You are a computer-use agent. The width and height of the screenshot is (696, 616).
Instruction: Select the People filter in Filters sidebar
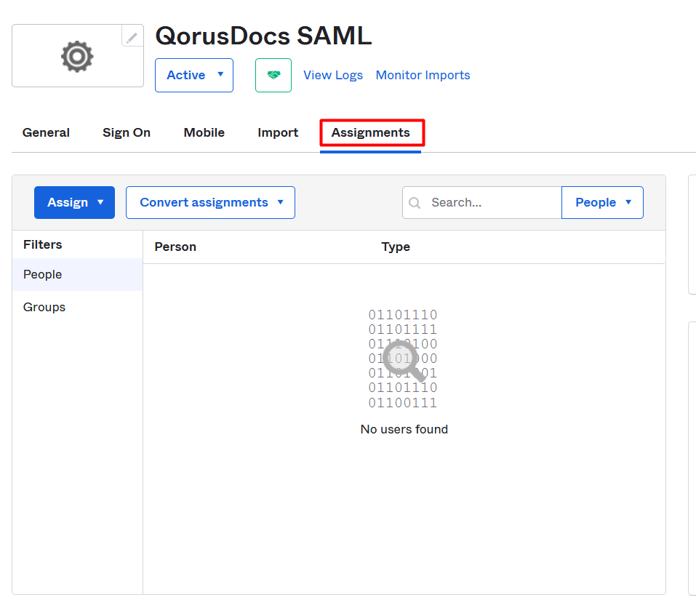(x=43, y=275)
